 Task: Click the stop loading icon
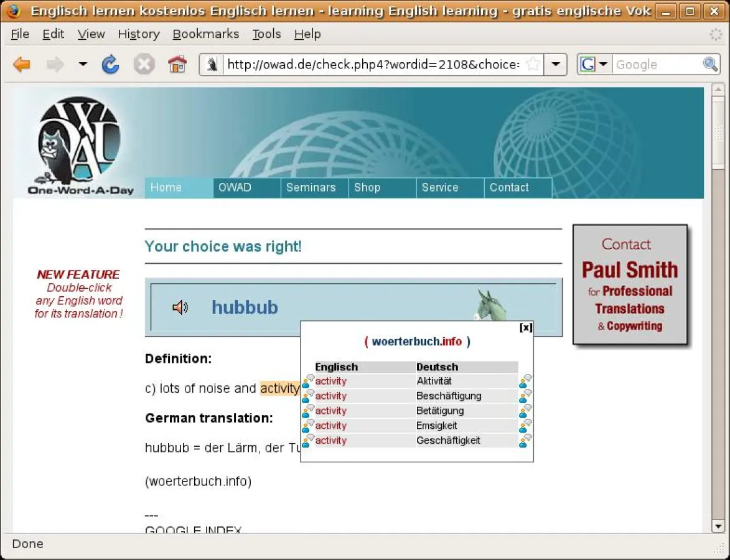[x=144, y=64]
